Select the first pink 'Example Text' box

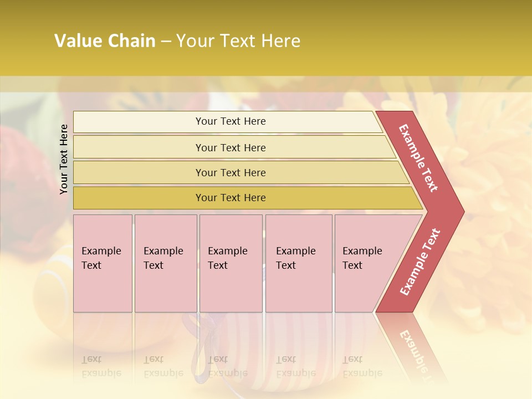coord(103,263)
